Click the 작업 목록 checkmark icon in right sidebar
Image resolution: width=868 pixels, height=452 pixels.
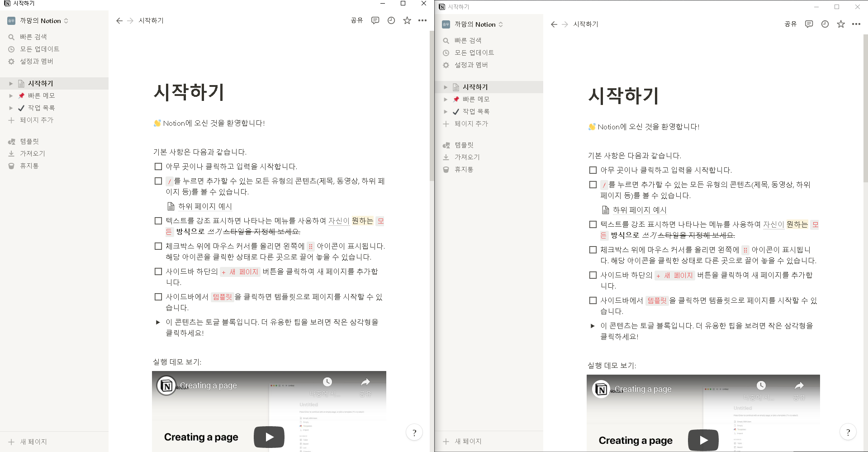click(456, 112)
